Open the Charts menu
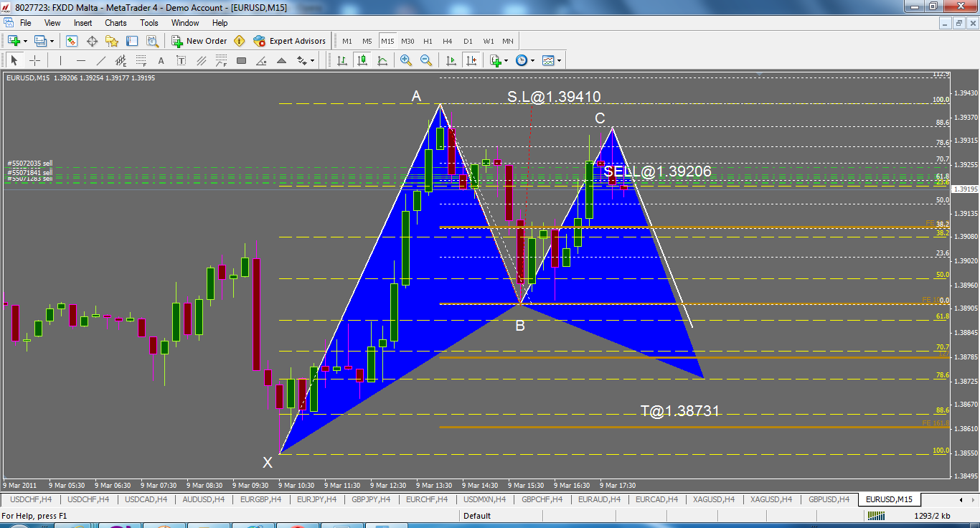Image resolution: width=980 pixels, height=528 pixels. pyautogui.click(x=116, y=23)
